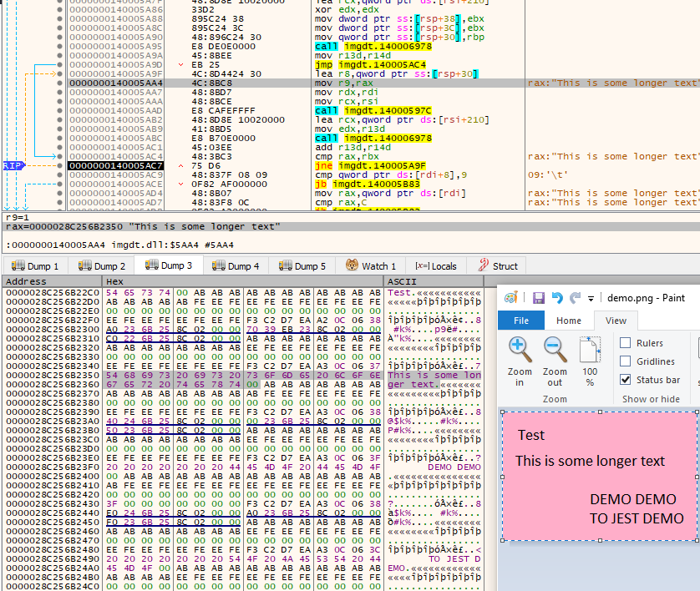Click the Paint app icon in title bar

point(510,297)
